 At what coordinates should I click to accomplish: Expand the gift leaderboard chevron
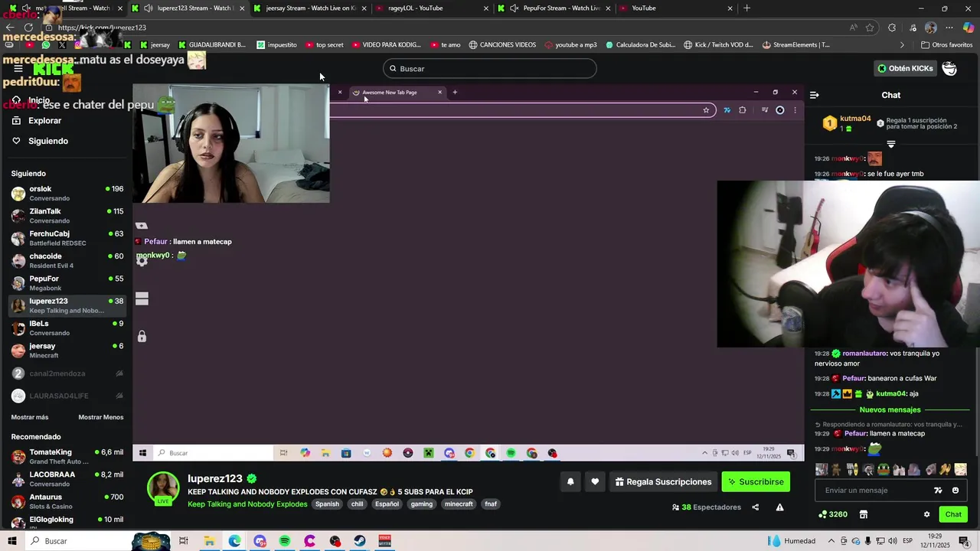(890, 144)
